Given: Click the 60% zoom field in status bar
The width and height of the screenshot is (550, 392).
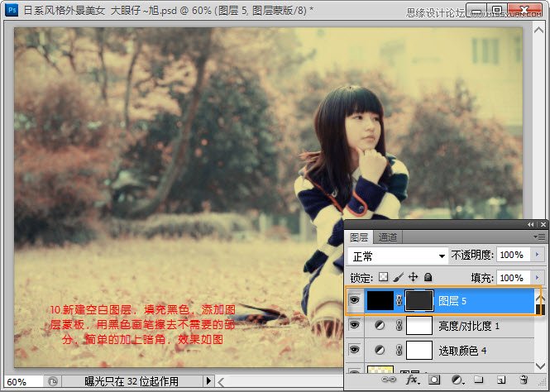Looking at the screenshot, I should click(x=23, y=381).
